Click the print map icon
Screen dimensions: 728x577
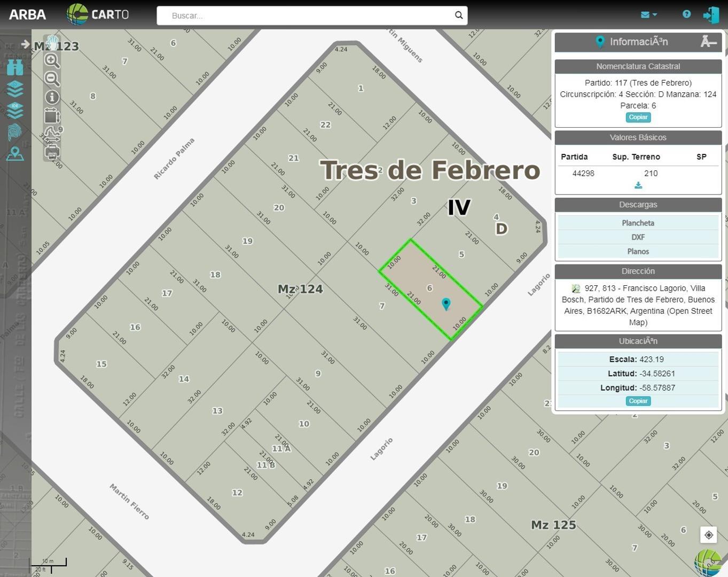tap(52, 153)
